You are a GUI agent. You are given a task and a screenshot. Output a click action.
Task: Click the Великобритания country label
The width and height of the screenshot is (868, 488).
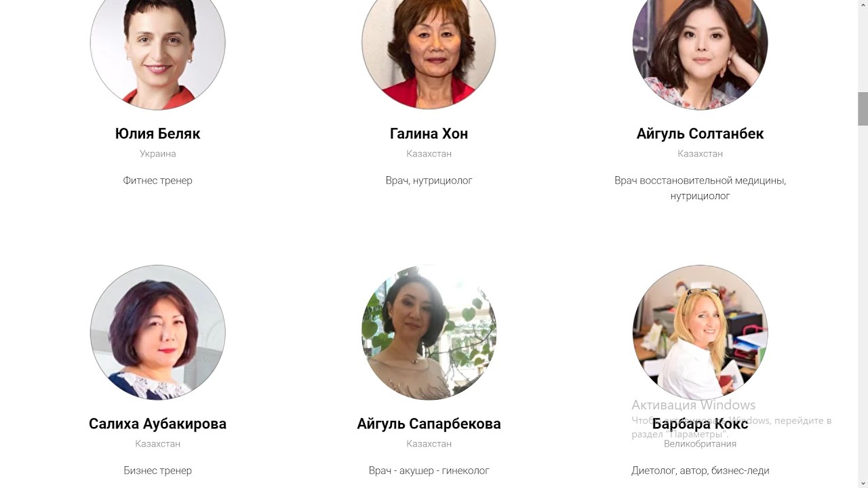(x=701, y=444)
